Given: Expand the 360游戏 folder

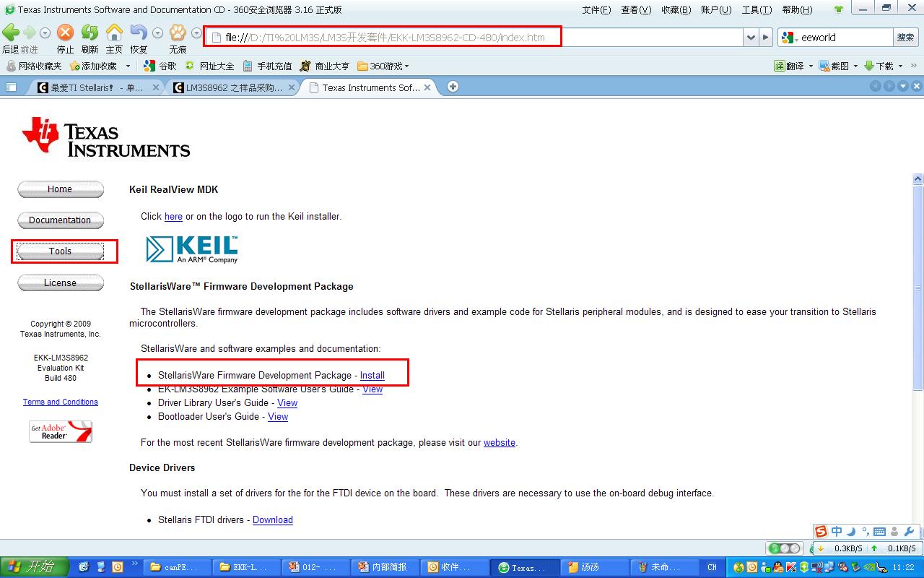Looking at the screenshot, I should (x=383, y=66).
